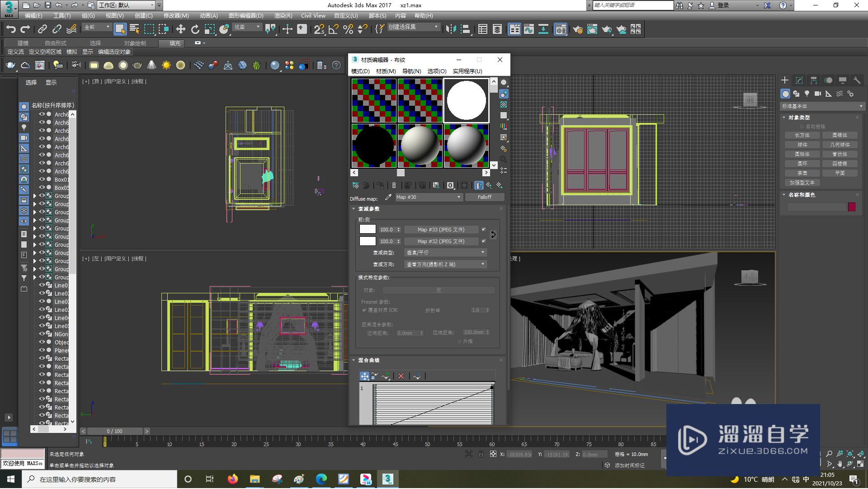This screenshot has width=868, height=489.
Task: Toggle visibility eye of Plane object
Action: point(42,350)
